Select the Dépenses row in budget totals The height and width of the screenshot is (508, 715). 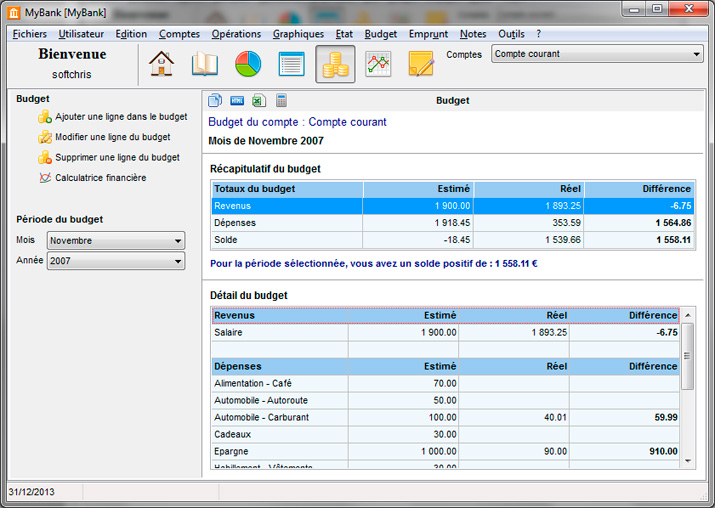[453, 223]
